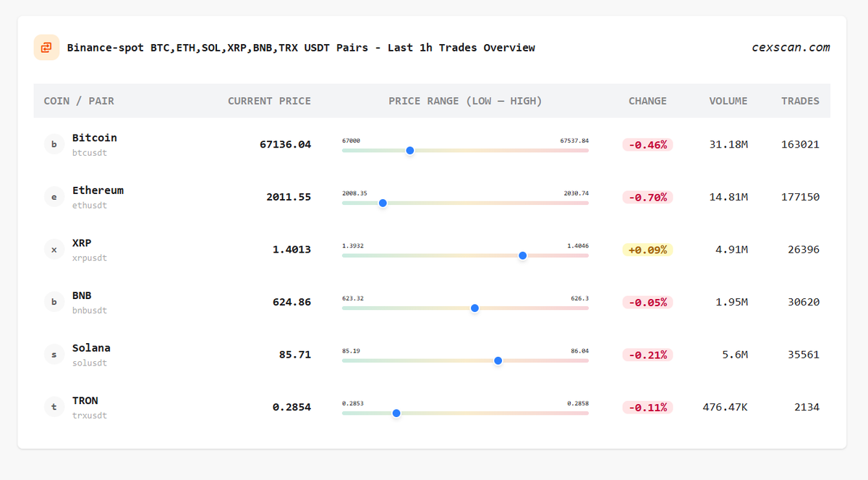Click the current price 67136.04
This screenshot has width=868, height=480.
point(285,145)
